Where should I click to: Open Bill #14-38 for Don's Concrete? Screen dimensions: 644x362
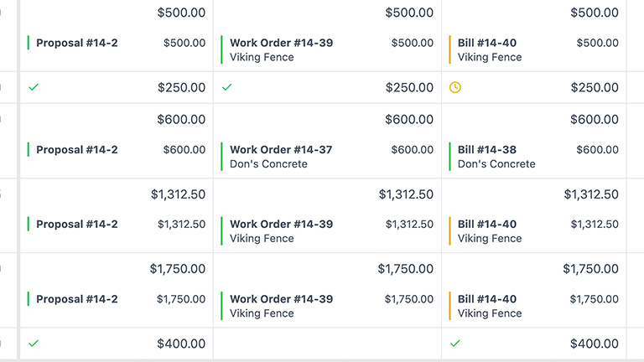[487, 150]
